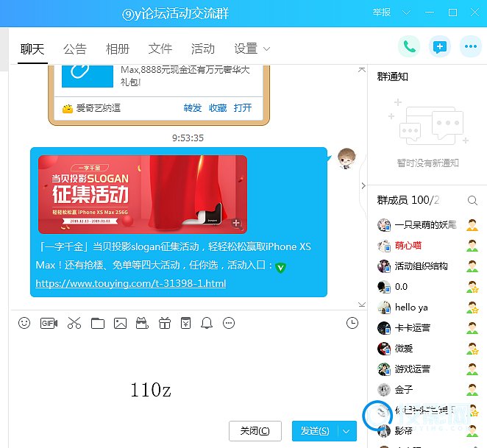Image resolution: width=487 pixels, height=448 pixels.
Task: Open the SLOGAN 征集活动 banner image
Action: pos(143,194)
